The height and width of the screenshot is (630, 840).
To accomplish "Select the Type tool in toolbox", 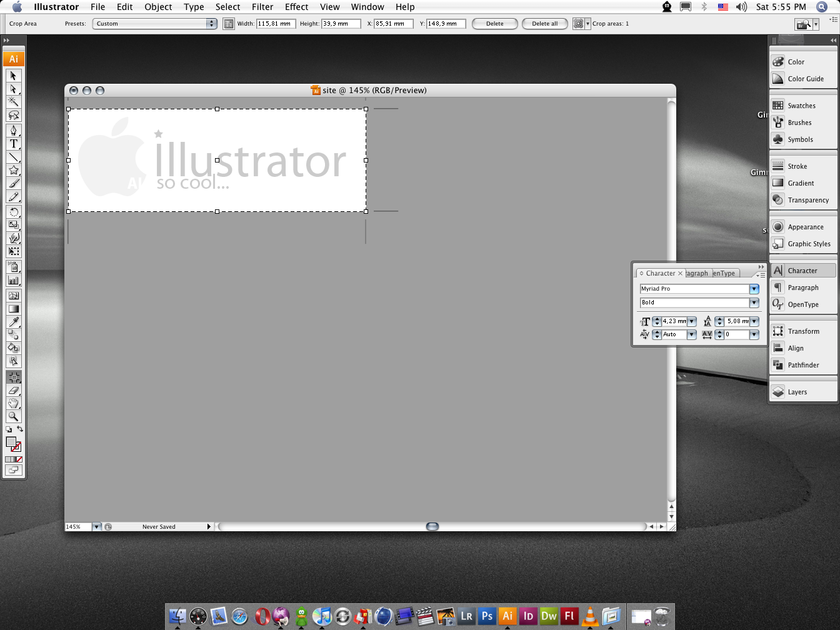I will point(13,144).
